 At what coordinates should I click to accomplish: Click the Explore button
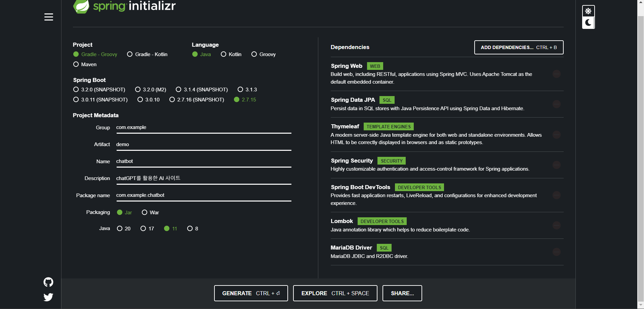click(335, 293)
